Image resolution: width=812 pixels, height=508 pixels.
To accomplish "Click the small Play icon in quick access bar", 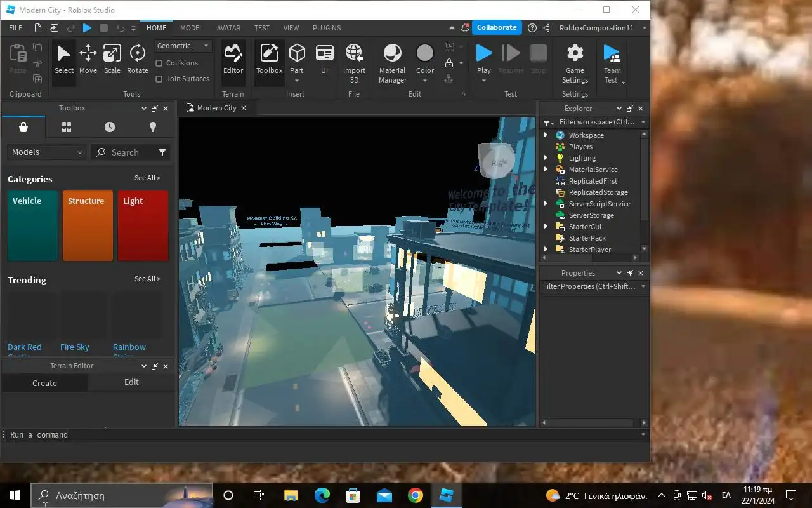I will [x=88, y=28].
